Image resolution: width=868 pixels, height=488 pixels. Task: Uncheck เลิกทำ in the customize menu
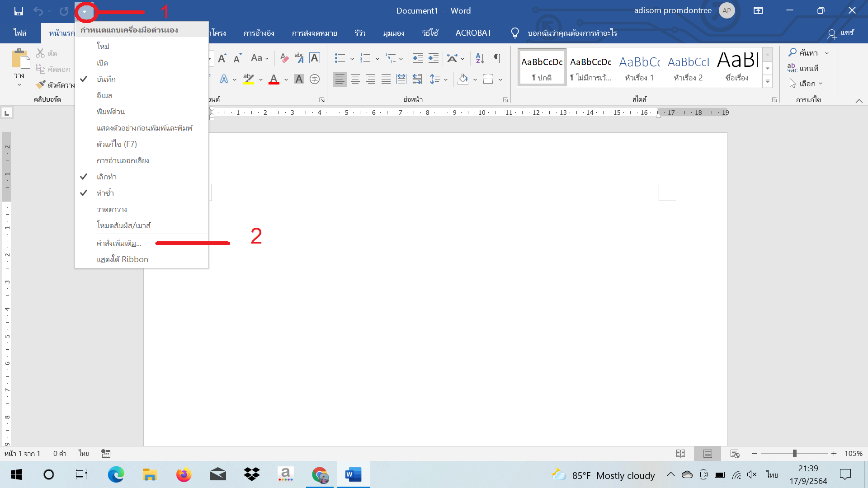[x=106, y=177]
